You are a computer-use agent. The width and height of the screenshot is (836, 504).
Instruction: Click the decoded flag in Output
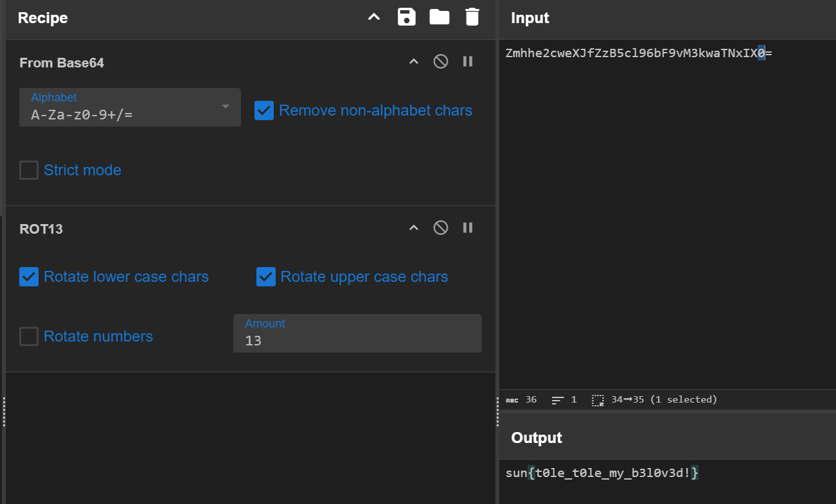pos(602,474)
